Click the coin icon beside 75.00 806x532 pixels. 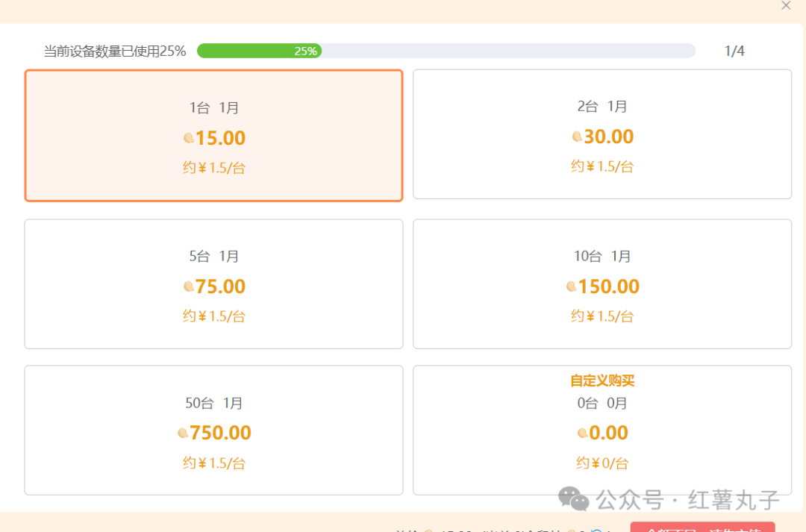click(189, 287)
